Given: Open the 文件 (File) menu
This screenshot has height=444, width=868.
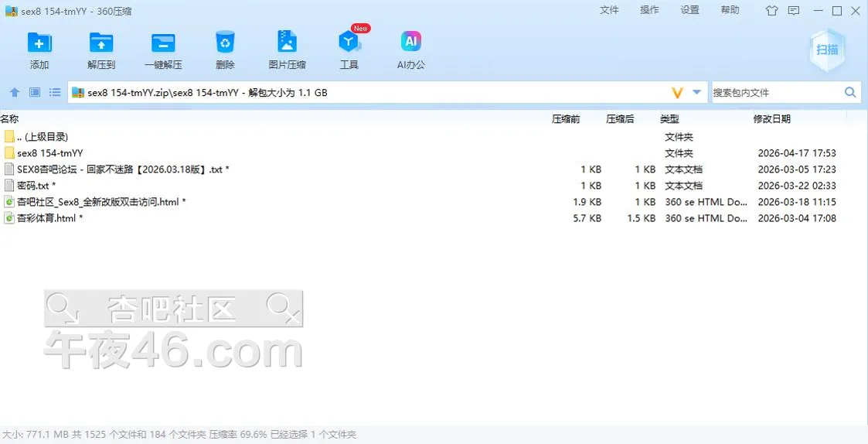Looking at the screenshot, I should 609,10.
